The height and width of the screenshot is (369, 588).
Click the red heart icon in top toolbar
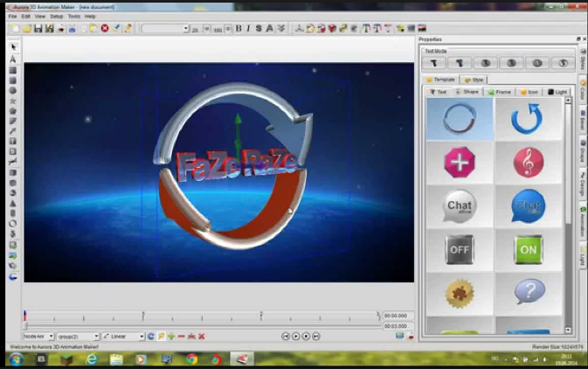[x=332, y=29]
